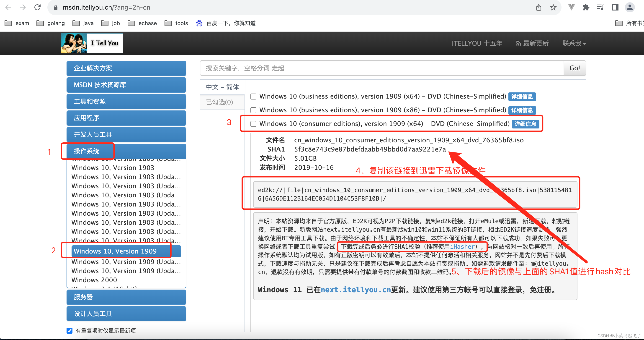Open the share page icon
Viewport: 644px width, 340px height.
[538, 7]
